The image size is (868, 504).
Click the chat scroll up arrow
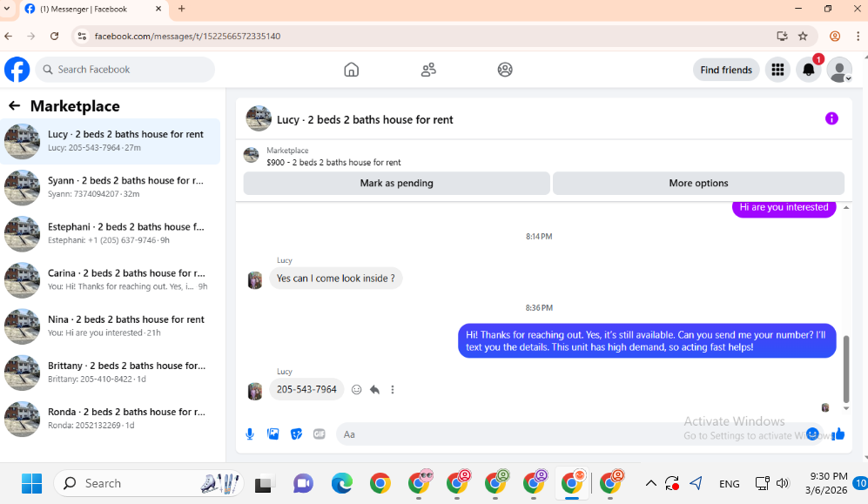coord(846,207)
